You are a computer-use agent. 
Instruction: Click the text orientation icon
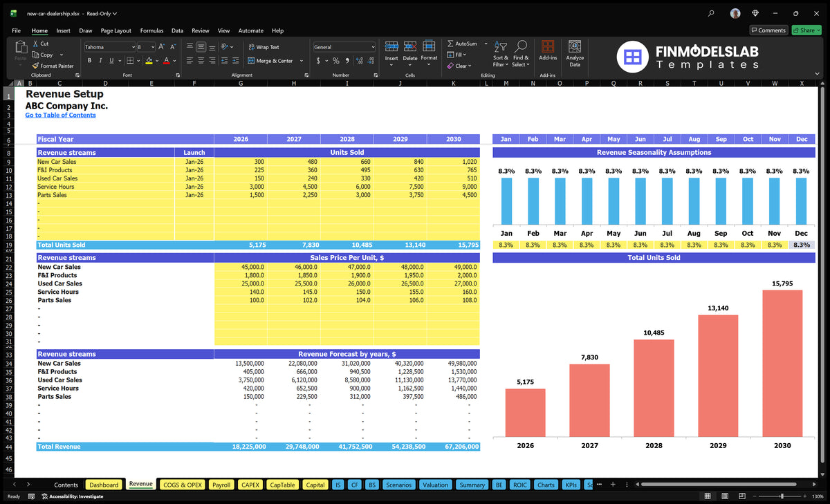coord(225,47)
